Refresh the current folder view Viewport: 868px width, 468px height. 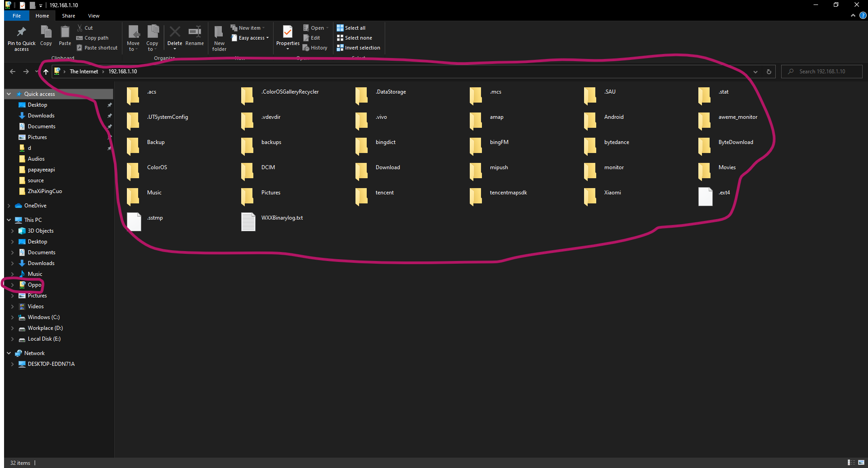(769, 72)
